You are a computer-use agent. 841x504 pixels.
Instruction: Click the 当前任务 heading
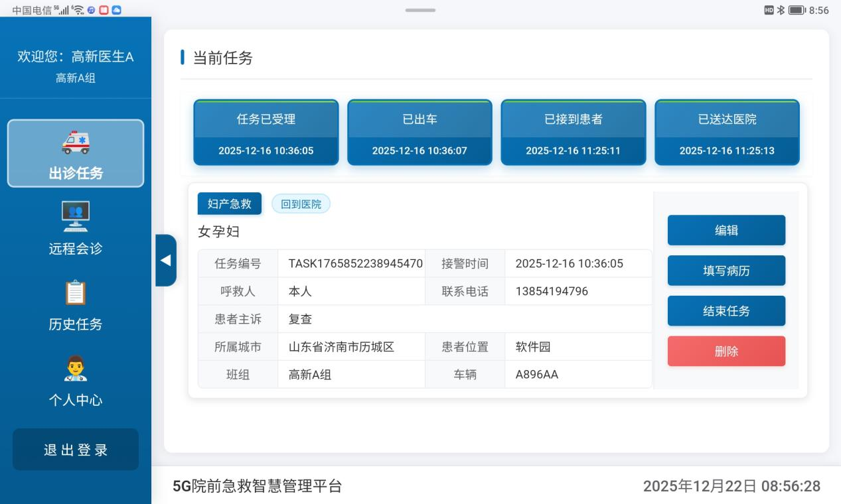pyautogui.click(x=223, y=58)
